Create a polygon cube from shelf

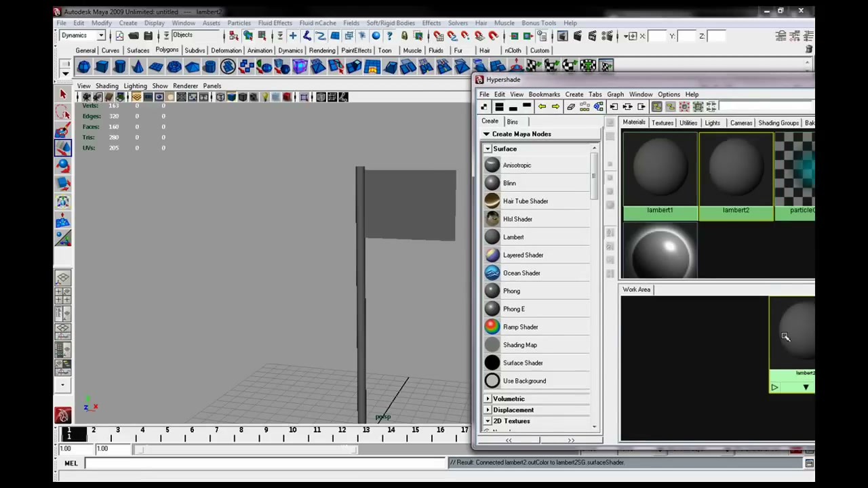[102, 66]
